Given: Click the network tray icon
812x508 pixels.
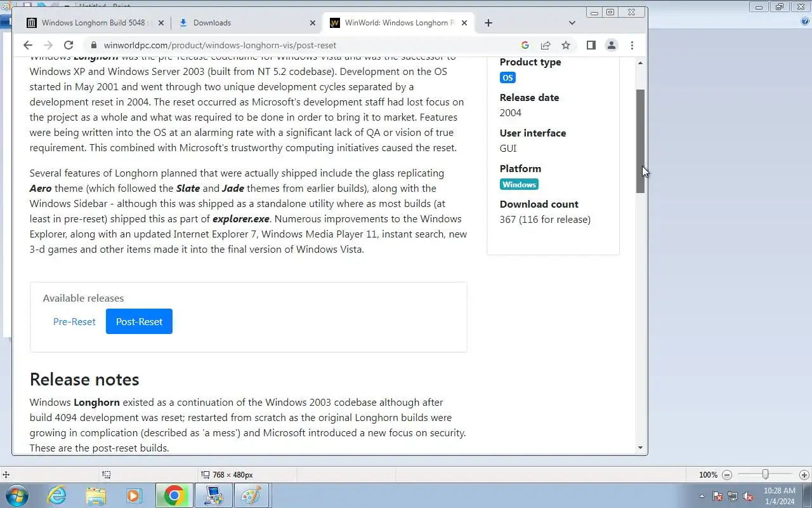Looking at the screenshot, I should click(x=733, y=496).
